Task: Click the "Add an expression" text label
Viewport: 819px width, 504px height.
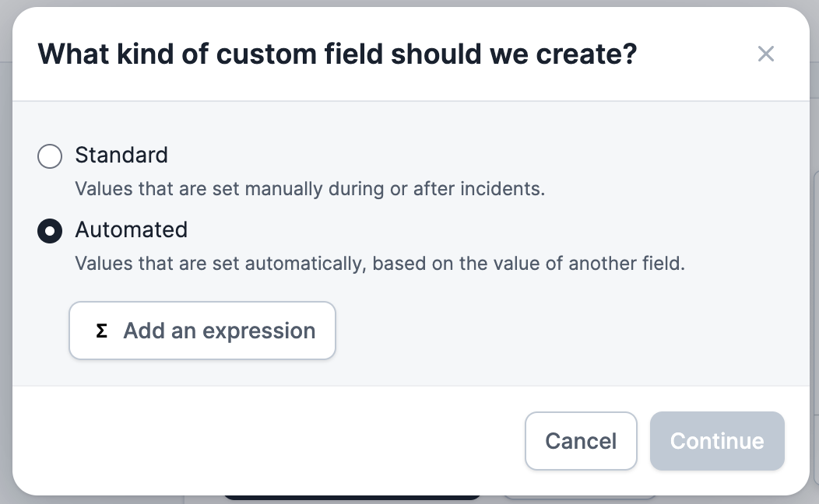Action: [219, 331]
